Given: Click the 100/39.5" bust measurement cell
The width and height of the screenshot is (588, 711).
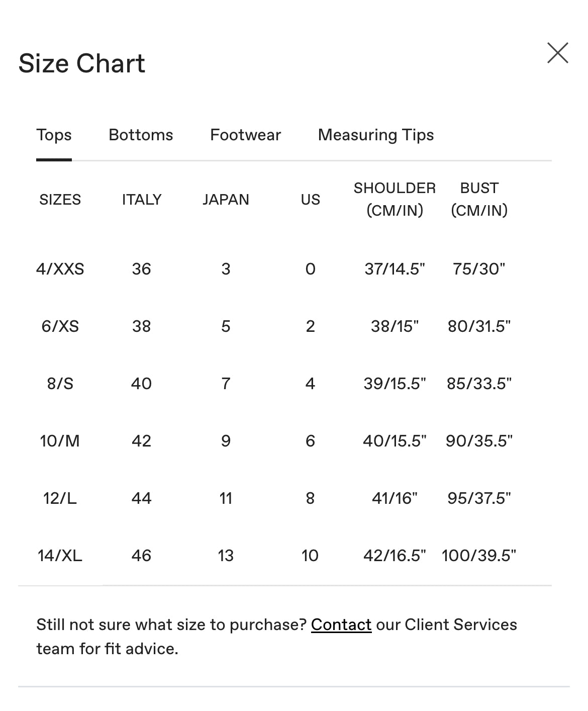Looking at the screenshot, I should [478, 556].
